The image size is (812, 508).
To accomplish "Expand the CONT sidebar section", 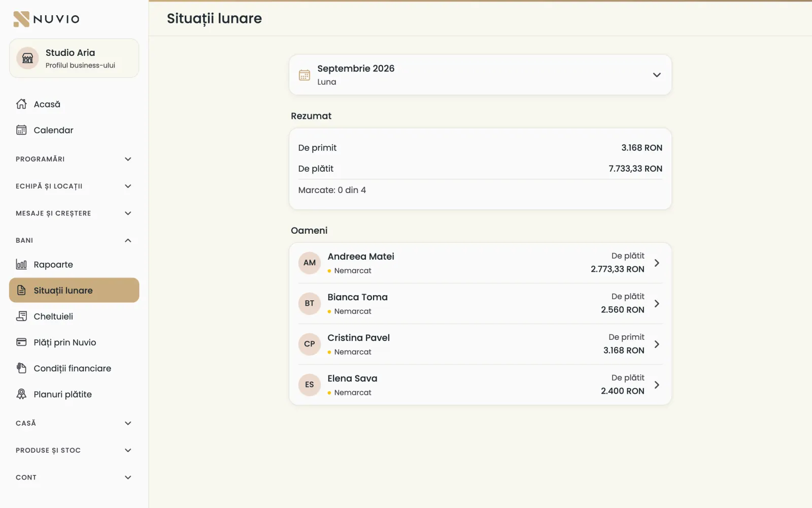I will (x=74, y=478).
